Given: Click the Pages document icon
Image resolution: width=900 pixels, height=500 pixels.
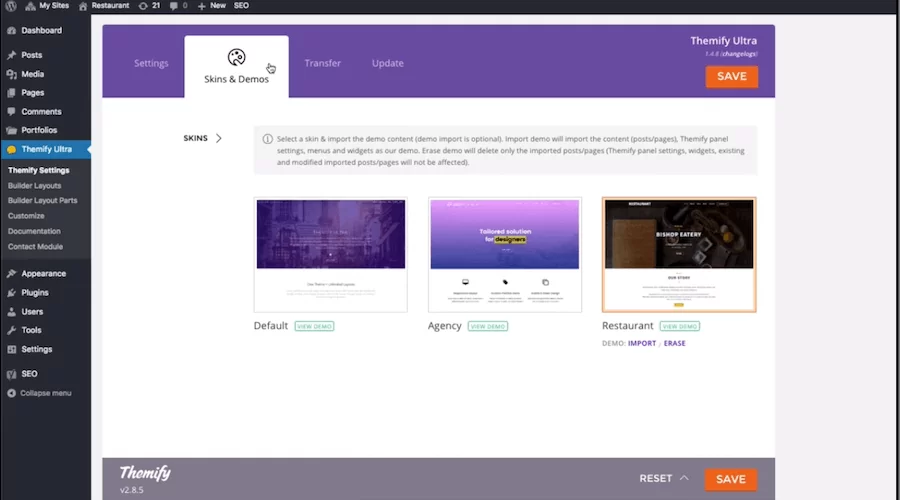Looking at the screenshot, I should coord(11,92).
